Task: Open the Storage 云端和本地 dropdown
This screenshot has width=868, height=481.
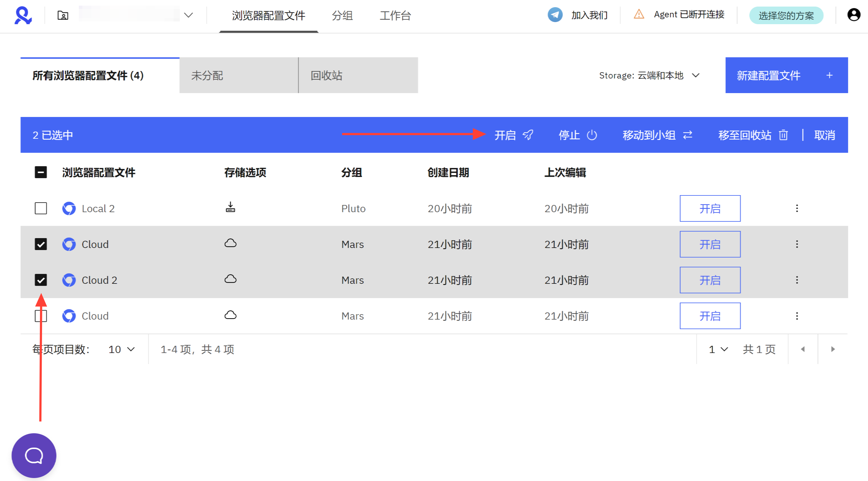Action: (x=649, y=75)
